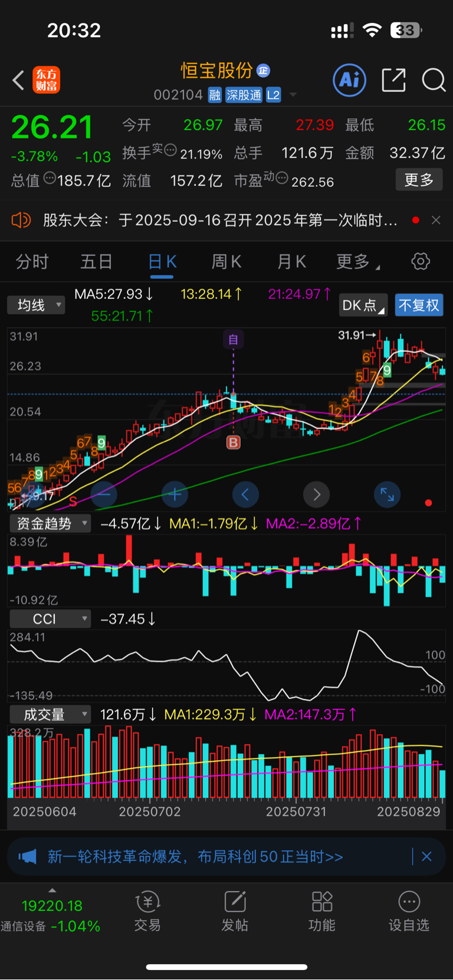The width and height of the screenshot is (453, 980).
Task: Move chart left with blue arrow
Action: pos(245,494)
